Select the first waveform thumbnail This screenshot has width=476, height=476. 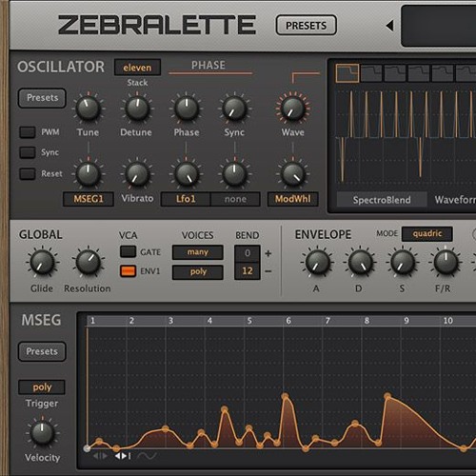tap(347, 73)
